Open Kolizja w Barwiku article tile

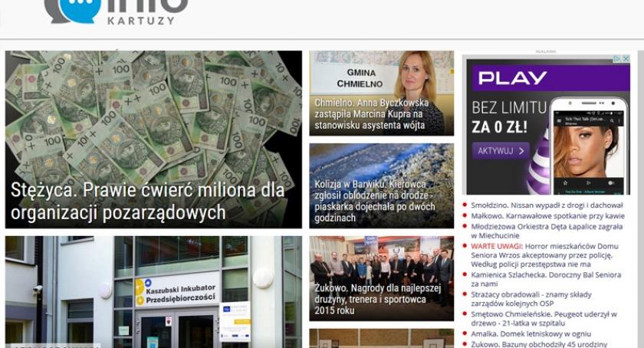click(x=382, y=185)
